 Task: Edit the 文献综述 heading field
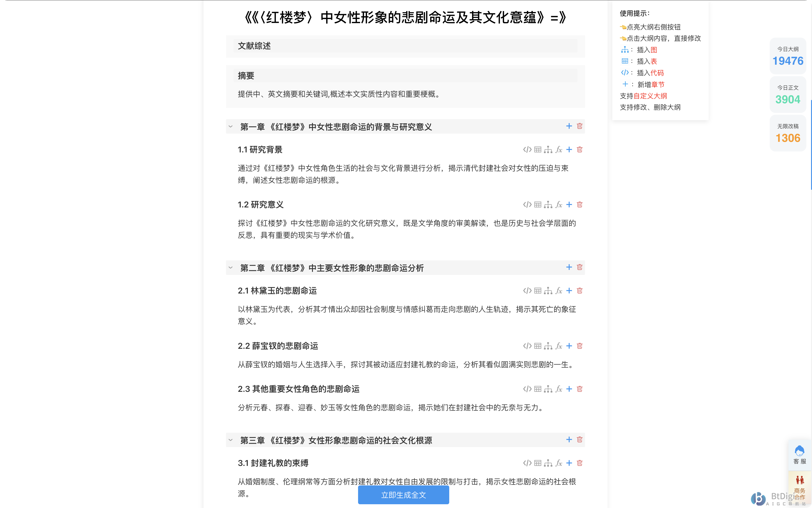point(405,46)
